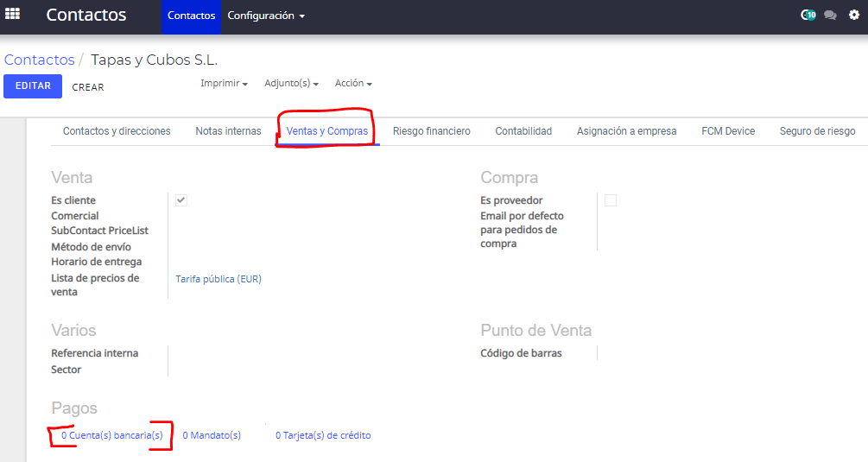This screenshot has width=868, height=462.
Task: Open the Imprimir dropdown
Action: click(x=224, y=84)
